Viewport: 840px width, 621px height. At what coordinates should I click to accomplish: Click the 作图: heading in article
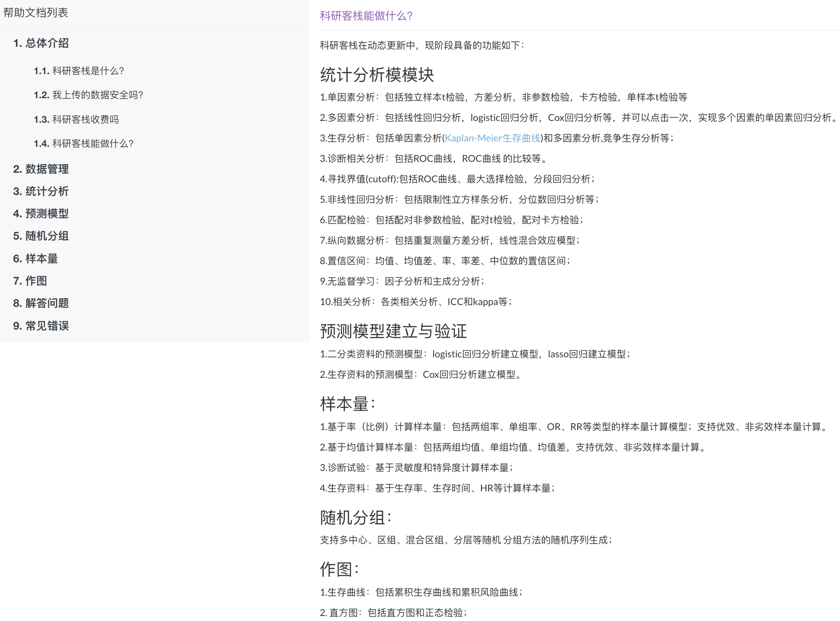click(340, 569)
